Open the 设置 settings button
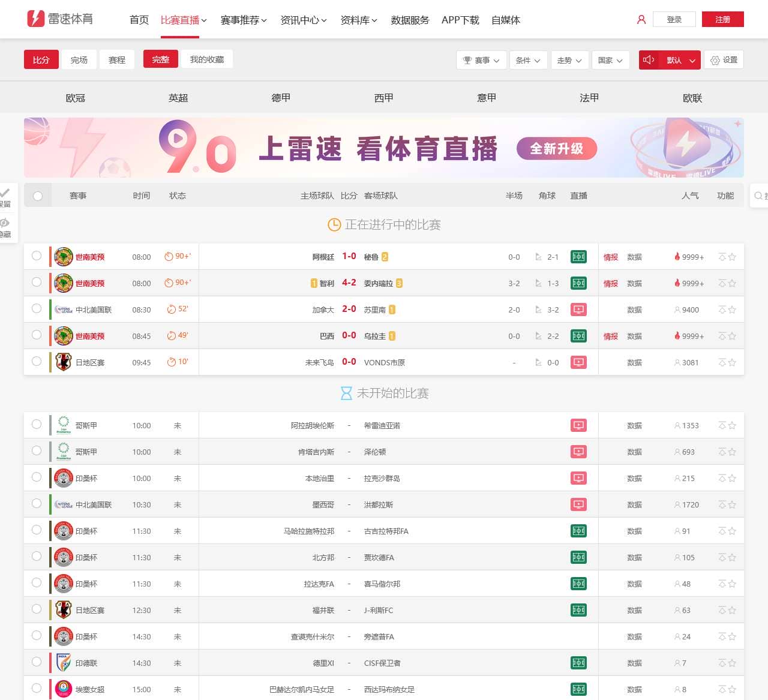768x700 pixels. 724,60
